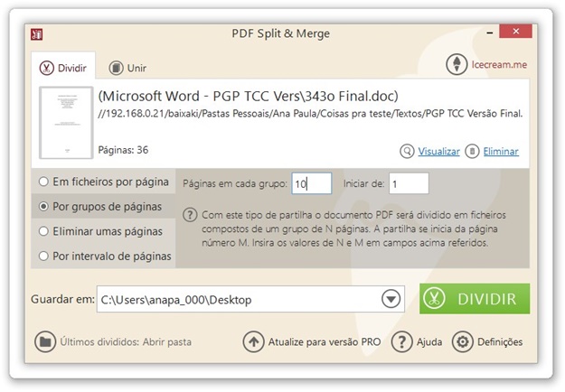The height and width of the screenshot is (392, 565).
Task: Switch to the Unir tab
Action: coord(127,68)
